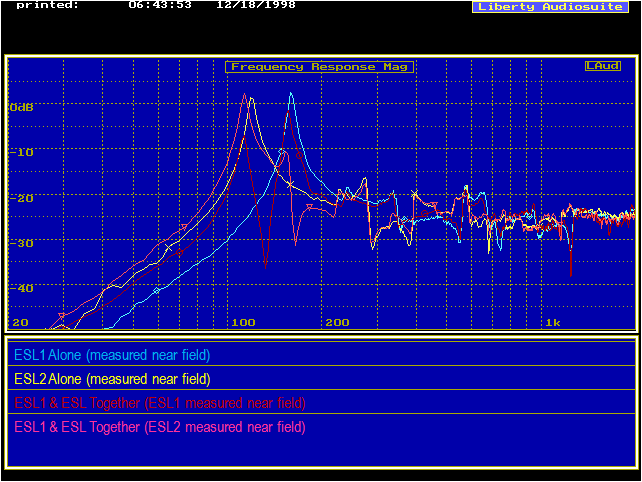Click the -40 axis label
Viewport: 642px width, 482px height.
[x=21, y=288]
